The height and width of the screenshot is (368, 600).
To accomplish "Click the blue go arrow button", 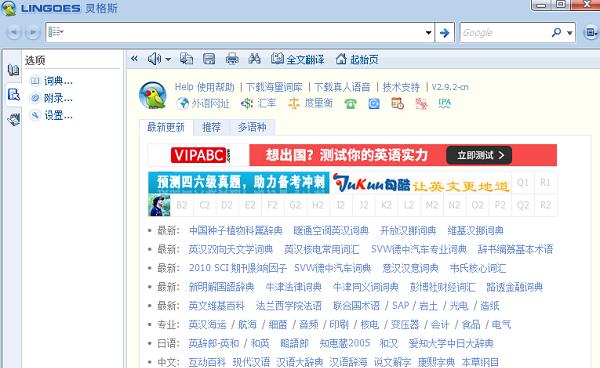I will (x=444, y=33).
